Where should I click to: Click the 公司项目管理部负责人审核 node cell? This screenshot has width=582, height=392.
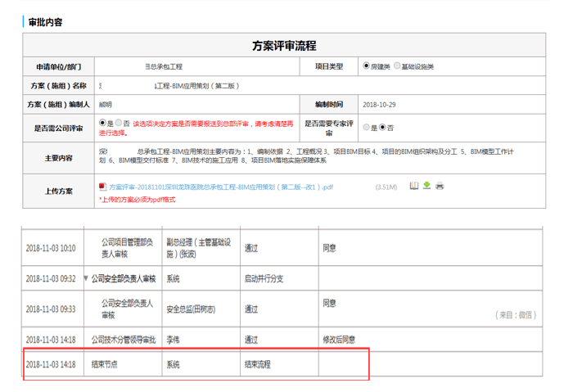click(123, 248)
